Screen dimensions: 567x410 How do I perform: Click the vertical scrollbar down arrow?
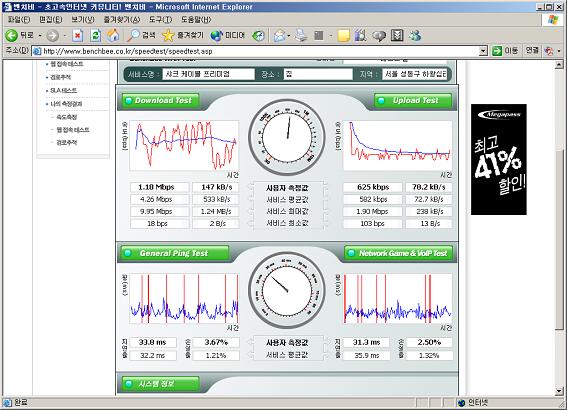click(559, 390)
